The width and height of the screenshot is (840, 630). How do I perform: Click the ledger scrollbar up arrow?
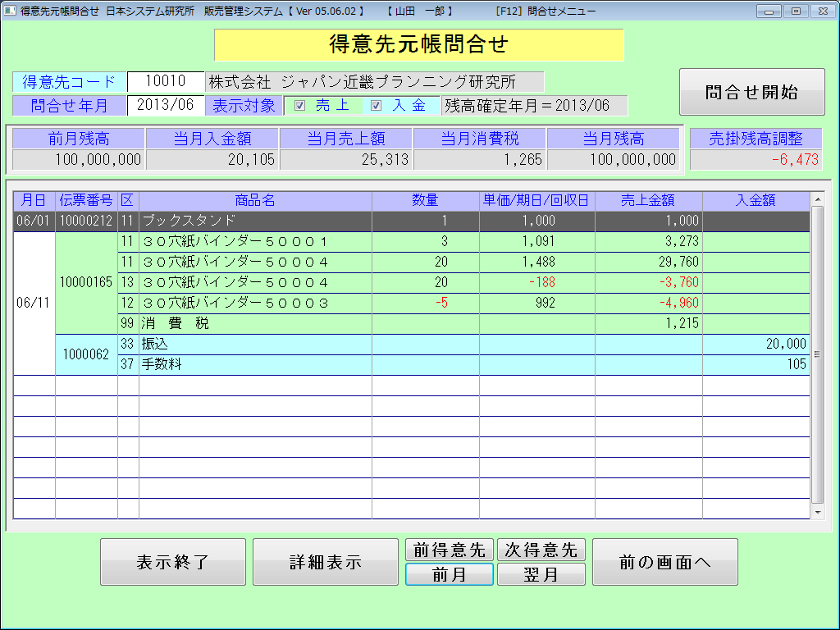818,199
